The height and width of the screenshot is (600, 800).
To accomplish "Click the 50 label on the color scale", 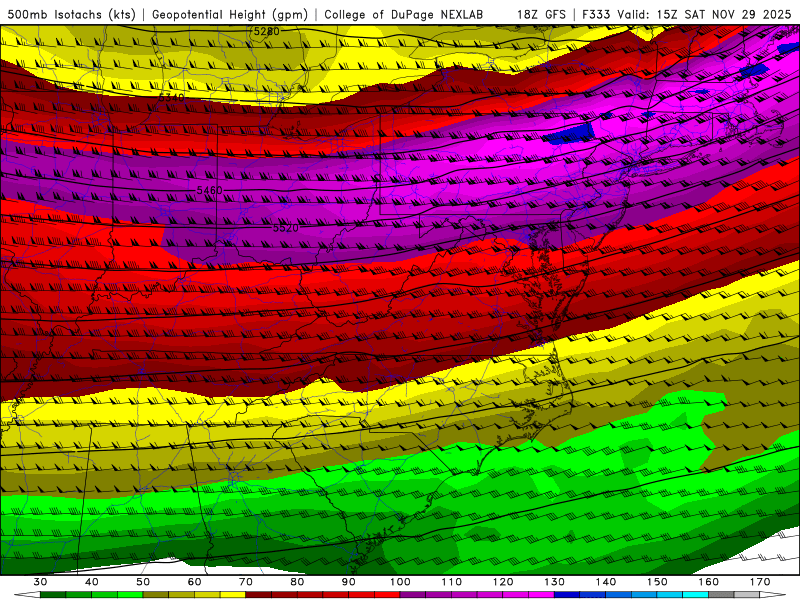I will point(143,582).
